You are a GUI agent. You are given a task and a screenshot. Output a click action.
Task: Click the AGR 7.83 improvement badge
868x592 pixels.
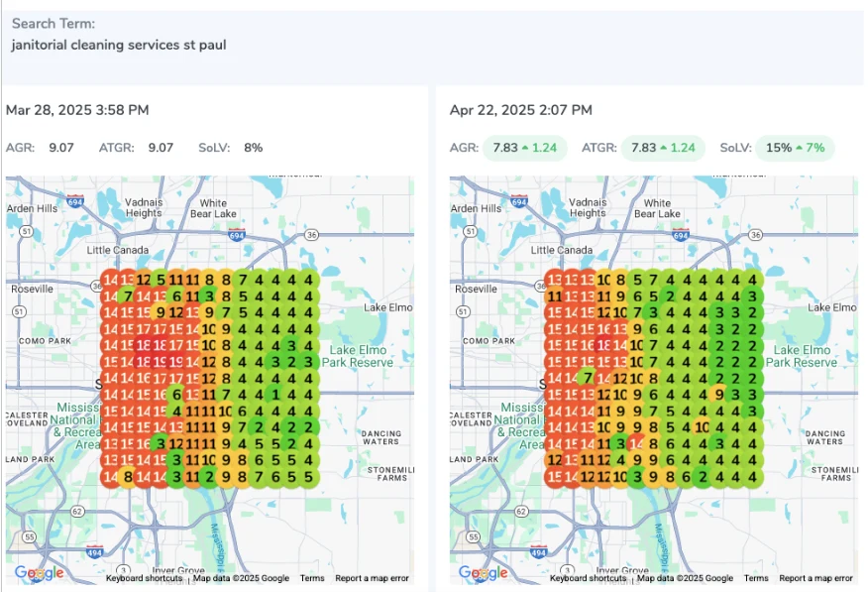pyautogui.click(x=519, y=148)
